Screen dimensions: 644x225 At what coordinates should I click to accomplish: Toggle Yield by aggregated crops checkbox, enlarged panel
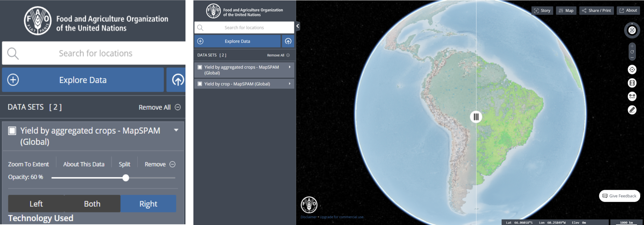pyautogui.click(x=12, y=130)
